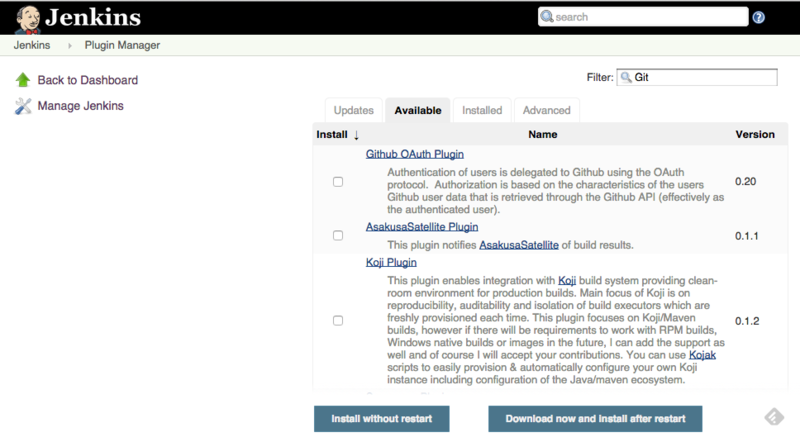Click version 0.1.1 cell
800x442 pixels.
pos(746,236)
